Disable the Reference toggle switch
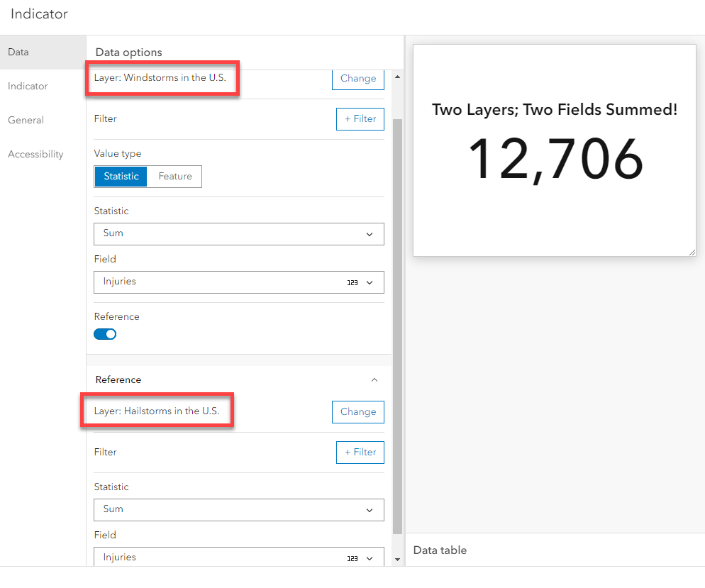The width and height of the screenshot is (705, 588). [105, 333]
